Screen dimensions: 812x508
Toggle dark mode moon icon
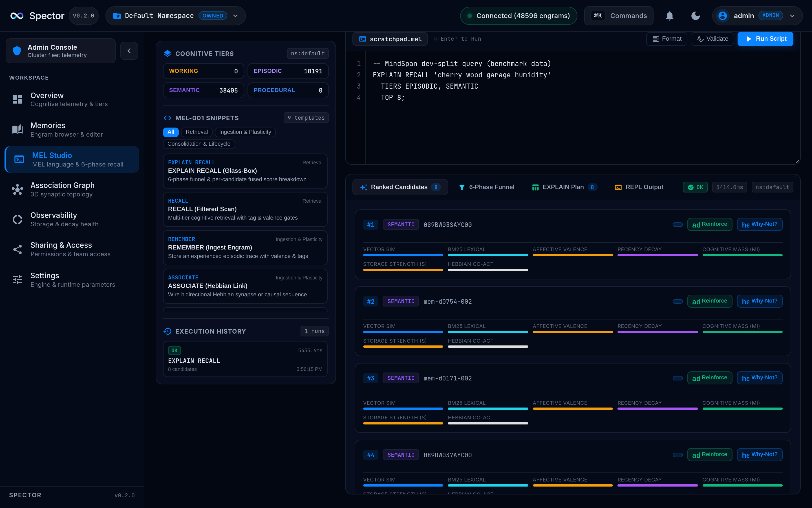696,16
